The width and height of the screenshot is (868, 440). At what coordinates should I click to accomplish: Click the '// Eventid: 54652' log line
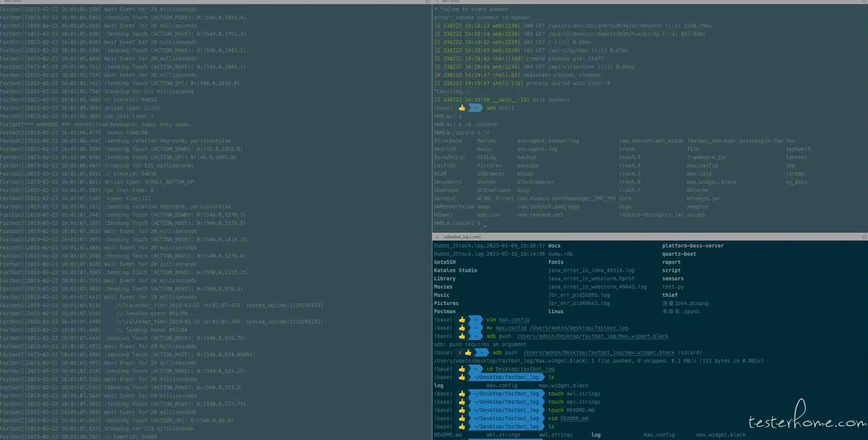click(x=78, y=100)
